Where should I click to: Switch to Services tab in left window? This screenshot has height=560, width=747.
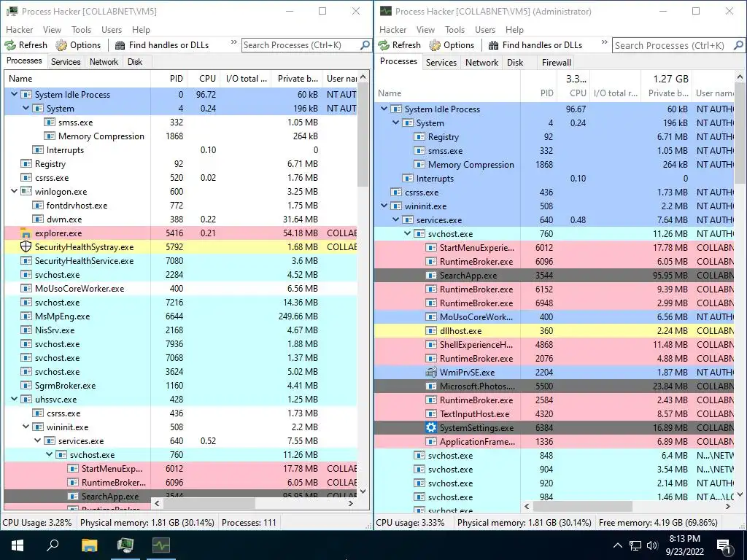(66, 62)
